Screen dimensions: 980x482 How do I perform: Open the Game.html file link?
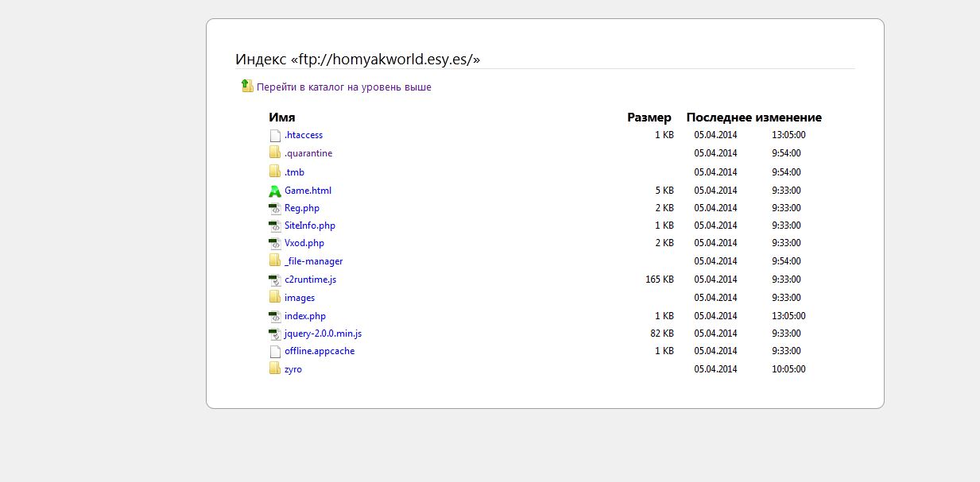[308, 191]
